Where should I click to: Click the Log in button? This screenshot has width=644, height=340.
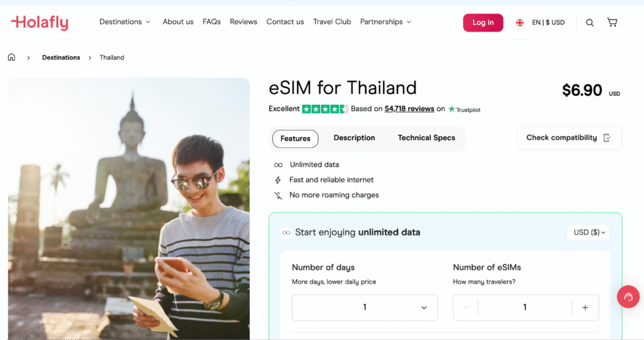483,23
